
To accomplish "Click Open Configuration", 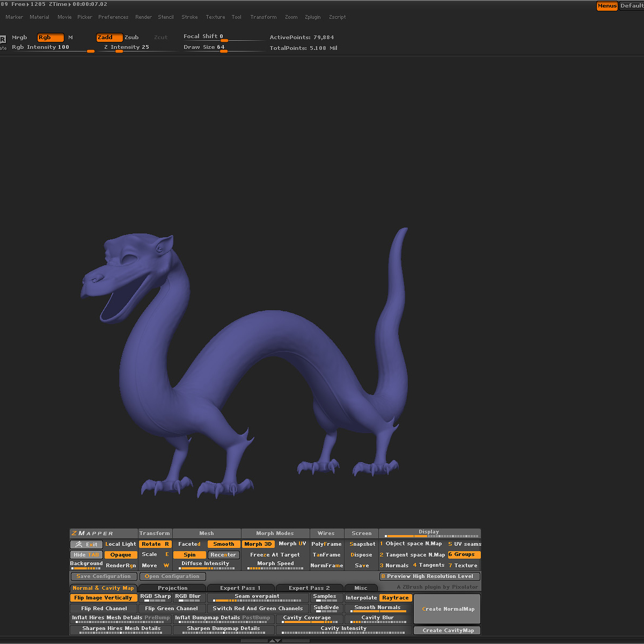I will 172,576.
